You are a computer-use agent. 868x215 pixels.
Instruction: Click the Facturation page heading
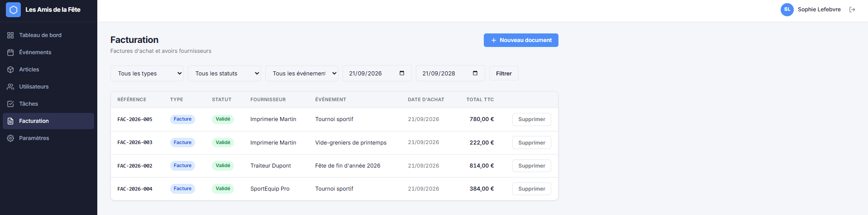click(x=134, y=40)
